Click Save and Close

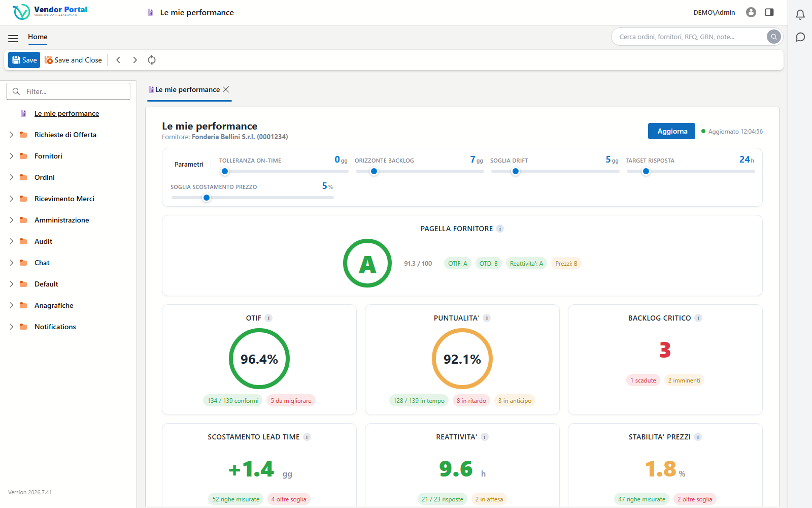click(x=73, y=60)
